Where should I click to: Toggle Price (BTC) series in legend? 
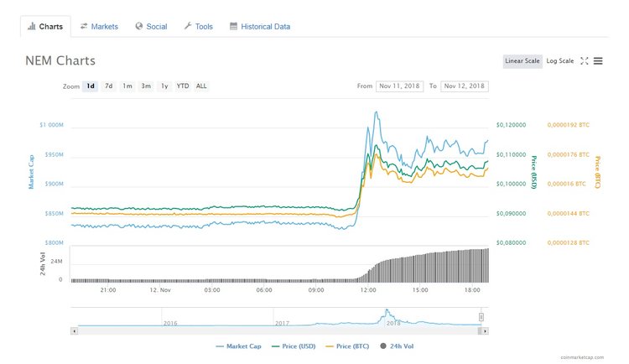(x=347, y=346)
